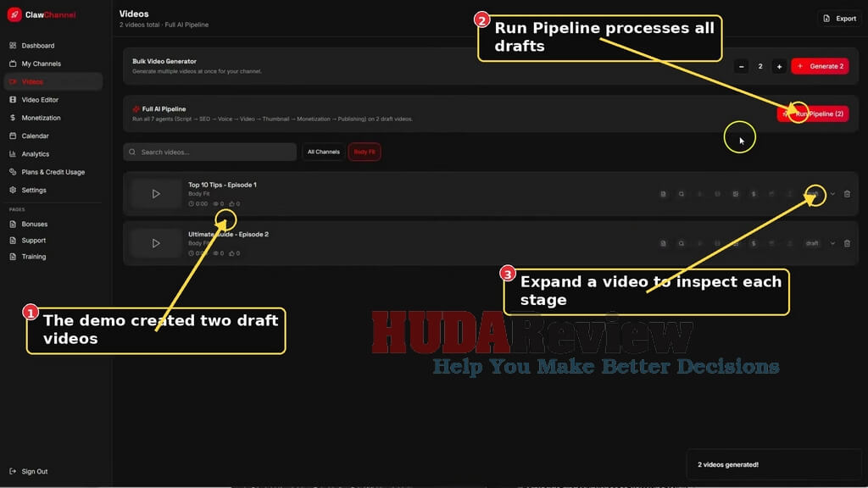The height and width of the screenshot is (488, 868).
Task: Open the Calendar page
Action: point(35,136)
